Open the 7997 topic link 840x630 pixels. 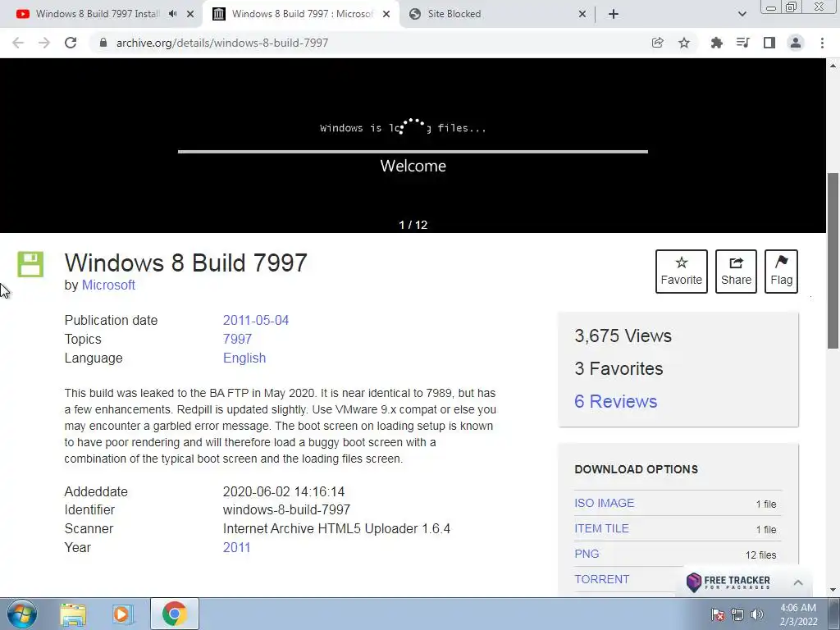237,339
